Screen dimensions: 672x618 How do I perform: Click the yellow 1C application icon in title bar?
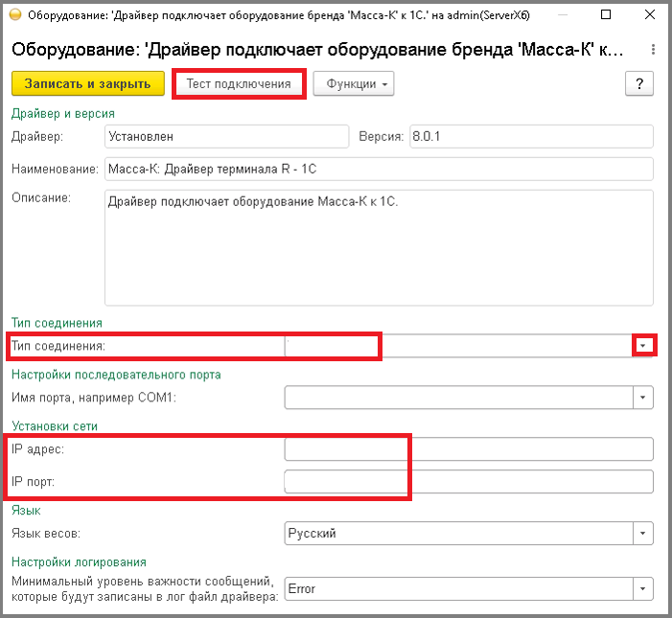point(15,15)
